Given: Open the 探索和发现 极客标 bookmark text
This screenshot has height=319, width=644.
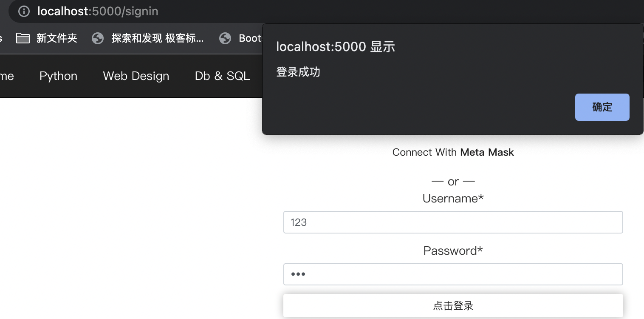Looking at the screenshot, I should [157, 38].
